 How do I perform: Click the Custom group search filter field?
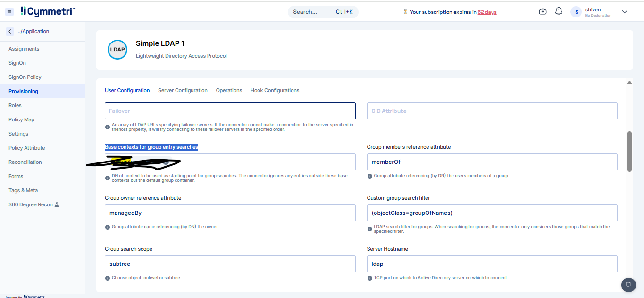coord(492,213)
